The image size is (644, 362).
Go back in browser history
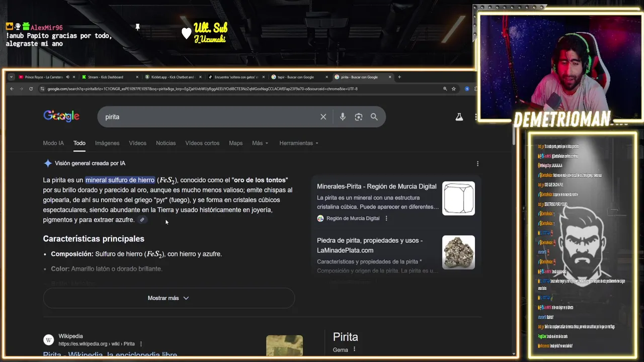pos(12,88)
